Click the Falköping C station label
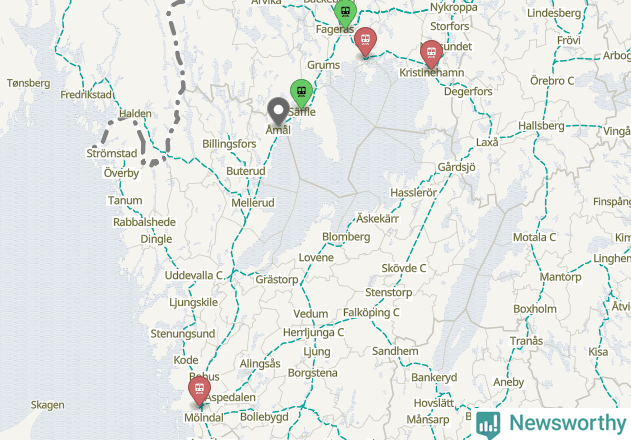Viewport: 631px width, 440px height. [x=371, y=312]
